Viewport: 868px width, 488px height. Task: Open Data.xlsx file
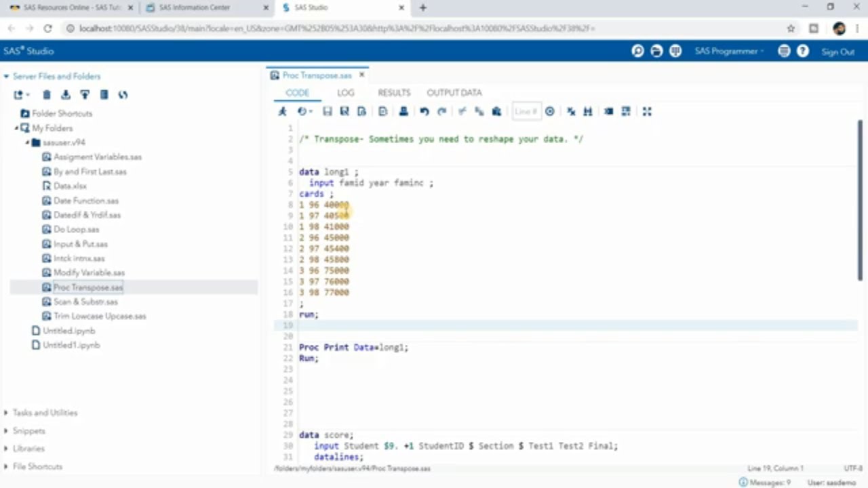[70, 186]
